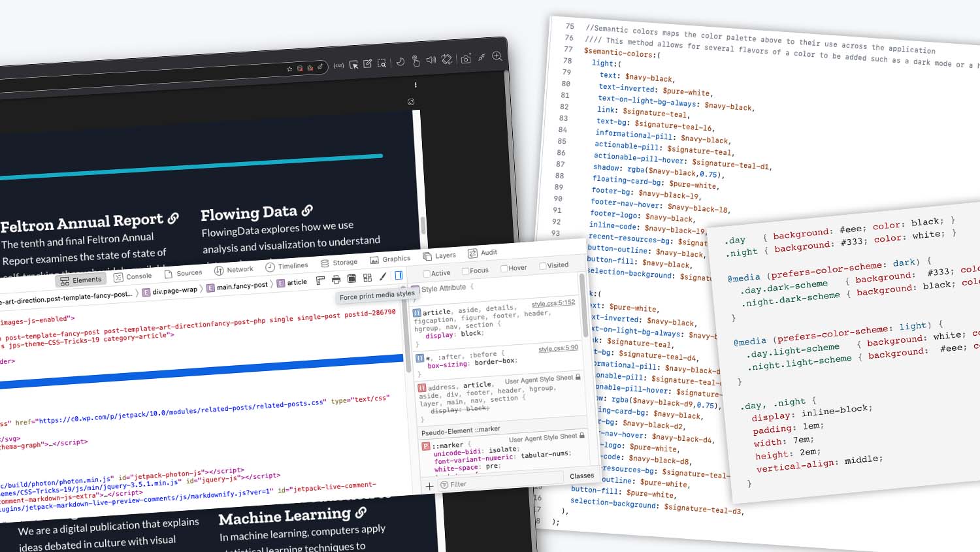The width and height of the screenshot is (980, 552).
Task: Open the Machine Learning article link
Action: [284, 516]
